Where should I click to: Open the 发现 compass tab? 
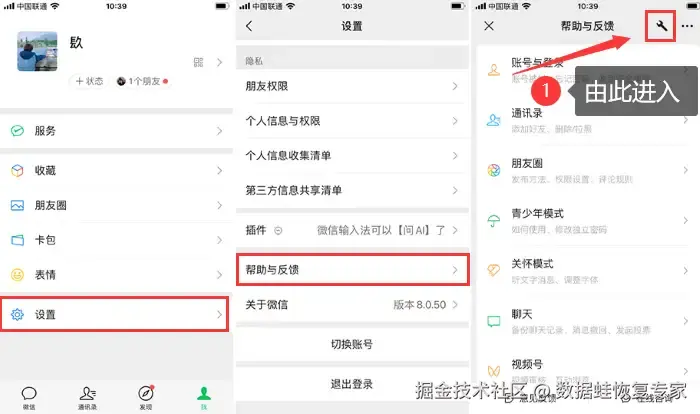[146, 397]
